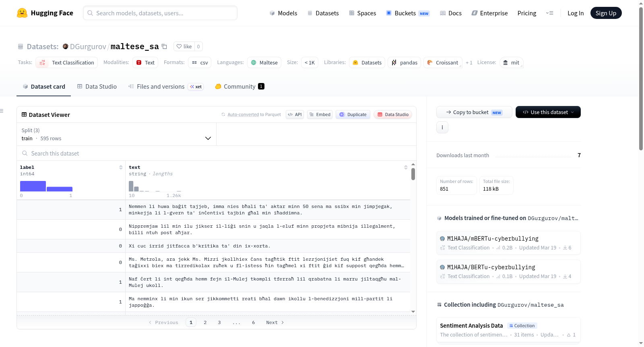
Task: Open M1HAJA/BERTu-cyberbullying model card
Action: click(508, 271)
